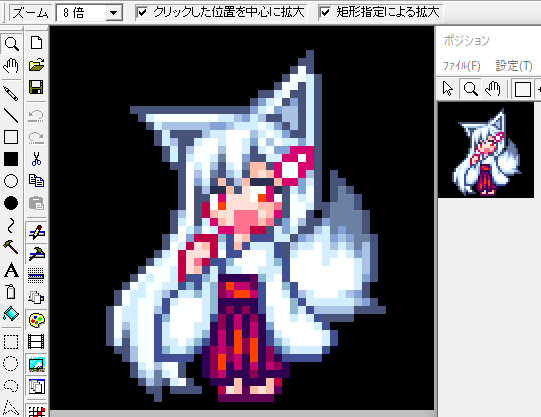The width and height of the screenshot is (541, 417).
Task: Open the ファイル(F) menu in Position panel
Action: click(x=461, y=66)
